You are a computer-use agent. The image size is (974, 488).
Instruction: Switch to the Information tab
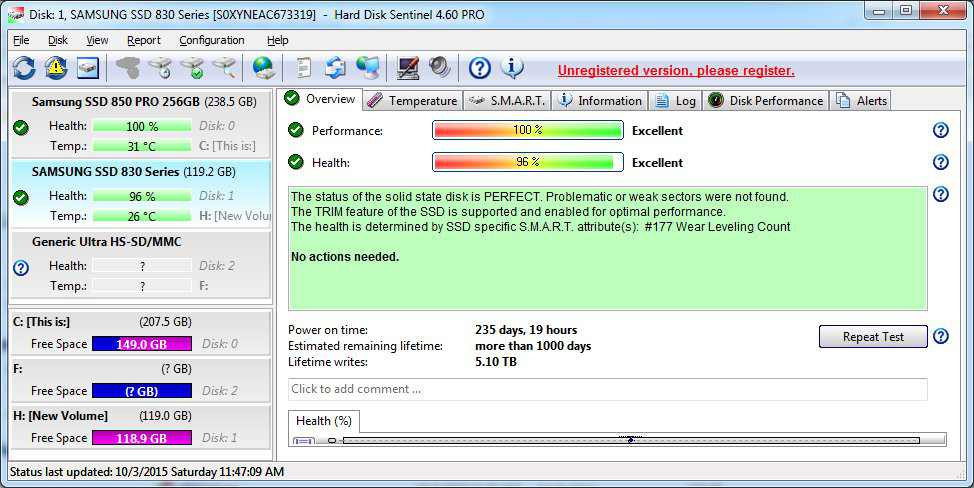click(600, 101)
